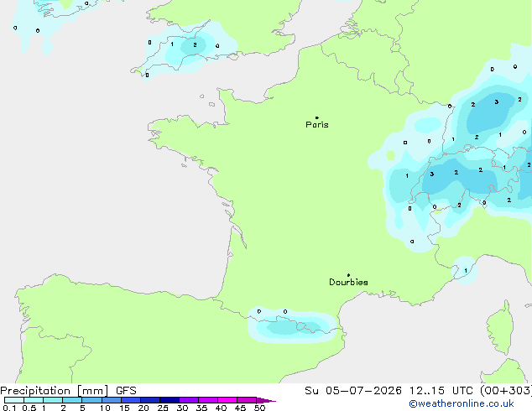Click the legend label '10'
532x411 pixels.
click(105, 408)
